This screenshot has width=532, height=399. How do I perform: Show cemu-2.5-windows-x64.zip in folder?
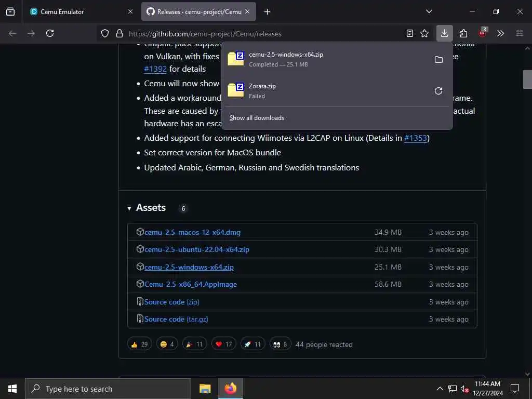pos(438,59)
